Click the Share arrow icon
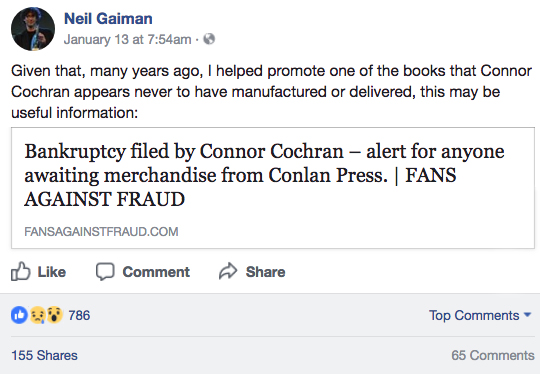The width and height of the screenshot is (540, 374). click(x=228, y=271)
